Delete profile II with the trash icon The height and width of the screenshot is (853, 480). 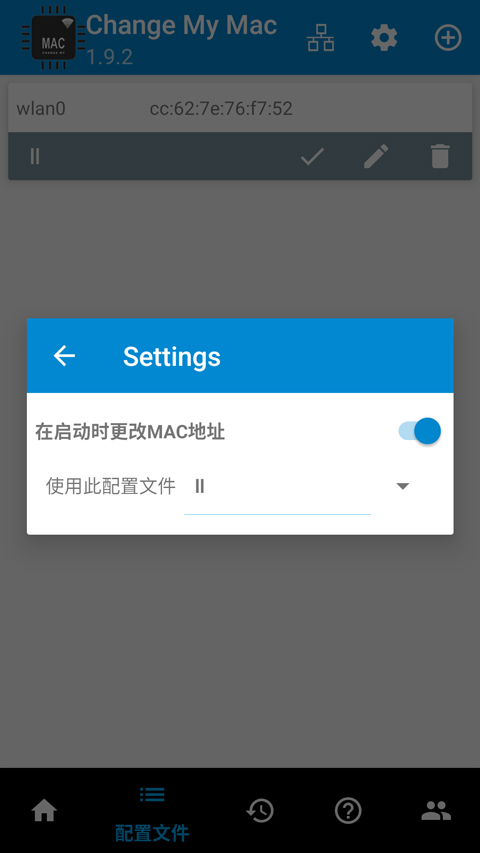[440, 157]
